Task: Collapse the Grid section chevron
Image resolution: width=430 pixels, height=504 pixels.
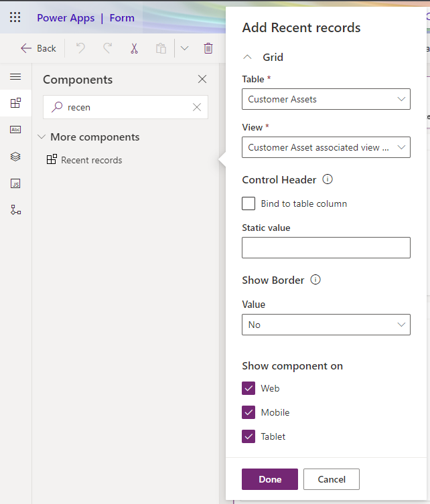Action: coord(247,57)
